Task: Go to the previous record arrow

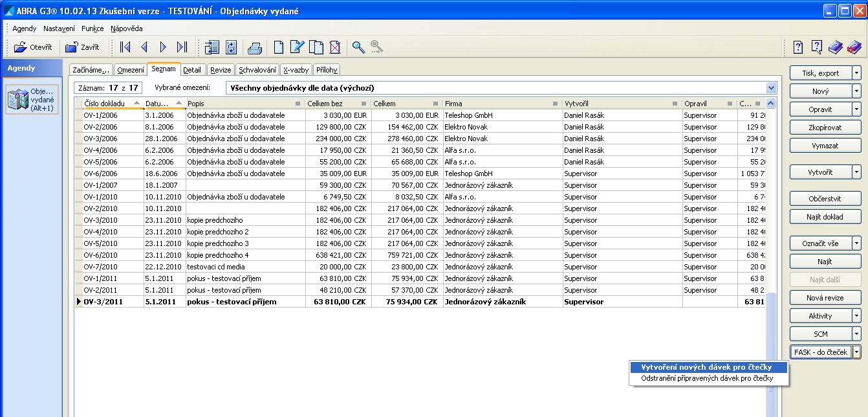Action: pos(144,47)
